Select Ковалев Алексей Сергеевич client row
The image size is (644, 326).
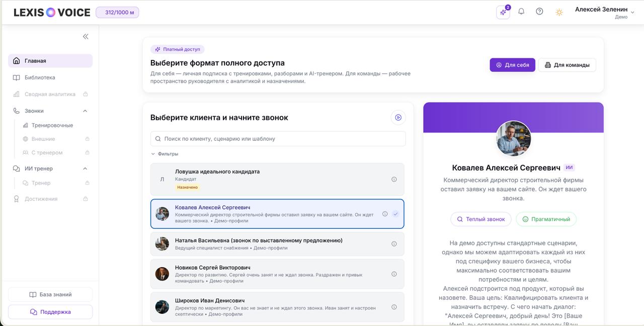point(277,214)
